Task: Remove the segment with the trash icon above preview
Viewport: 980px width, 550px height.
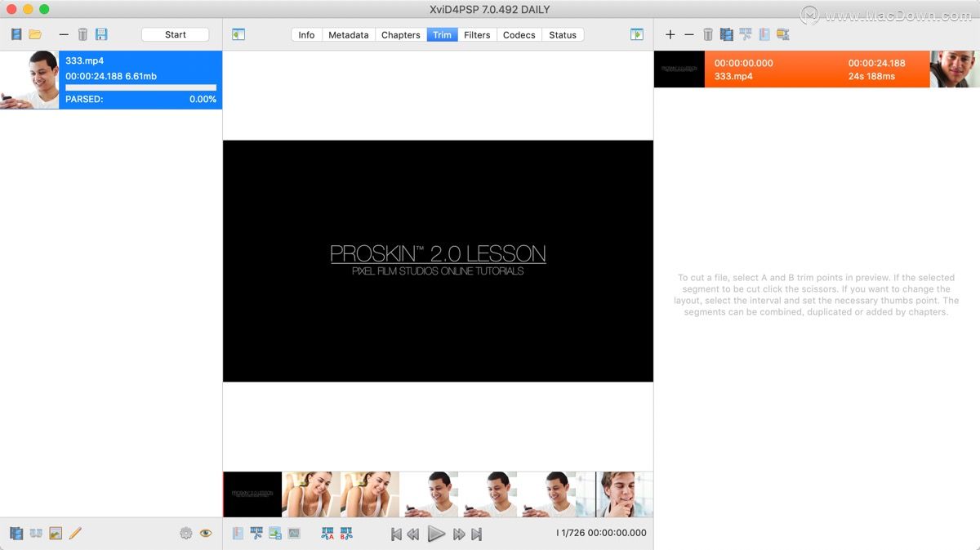Action: click(x=707, y=34)
